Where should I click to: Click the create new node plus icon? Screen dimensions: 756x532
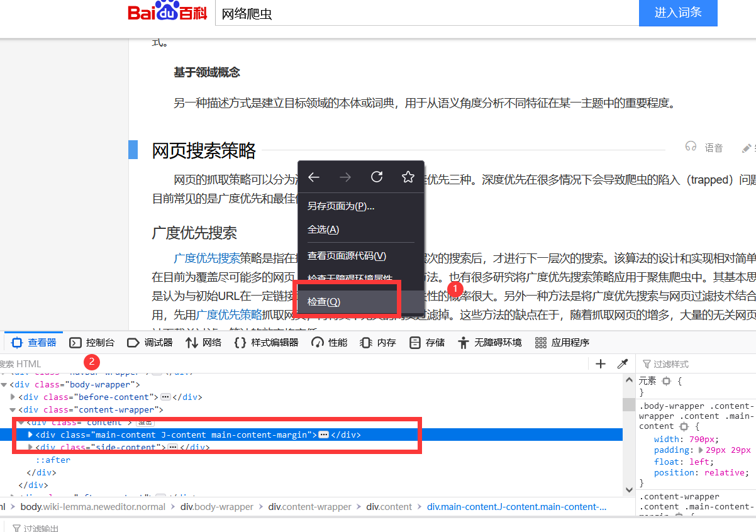point(601,363)
